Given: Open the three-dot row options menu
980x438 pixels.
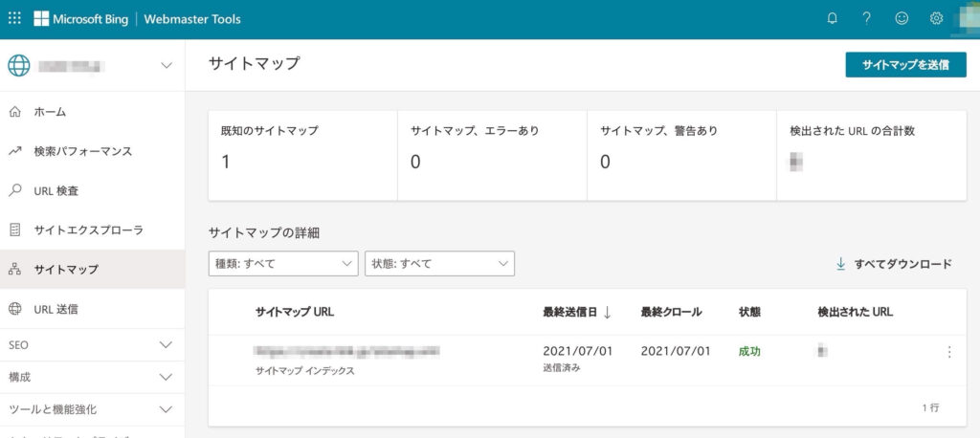Looking at the screenshot, I should pyautogui.click(x=949, y=352).
